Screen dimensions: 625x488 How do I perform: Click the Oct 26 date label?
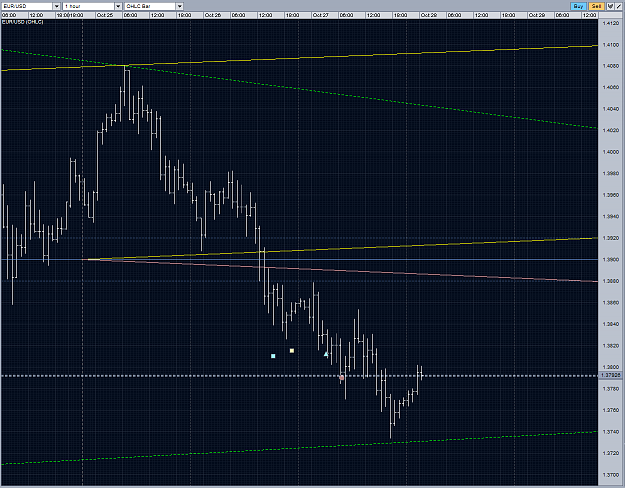pos(212,15)
